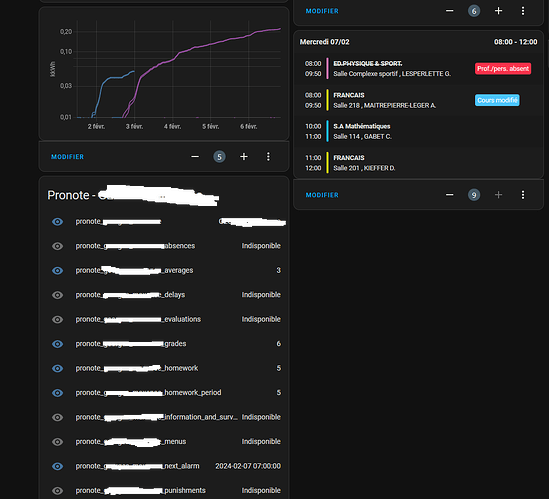Toggle visibility of the pronote averages entity
The image size is (549, 499).
[x=57, y=271]
